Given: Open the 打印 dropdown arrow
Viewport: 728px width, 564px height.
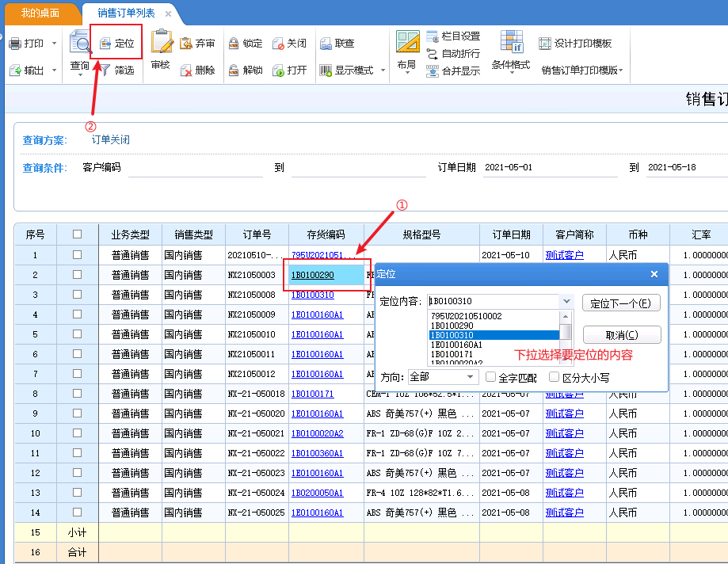Looking at the screenshot, I should point(55,44).
